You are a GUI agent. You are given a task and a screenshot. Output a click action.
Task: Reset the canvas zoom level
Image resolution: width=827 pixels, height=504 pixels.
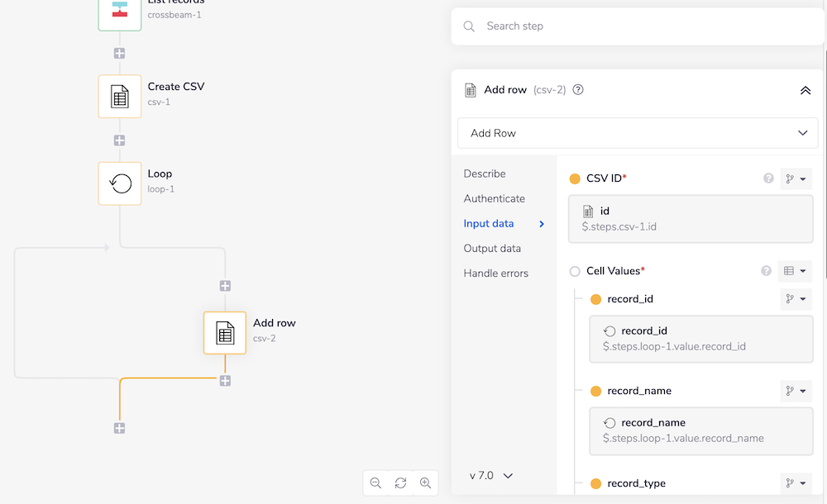coord(400,483)
